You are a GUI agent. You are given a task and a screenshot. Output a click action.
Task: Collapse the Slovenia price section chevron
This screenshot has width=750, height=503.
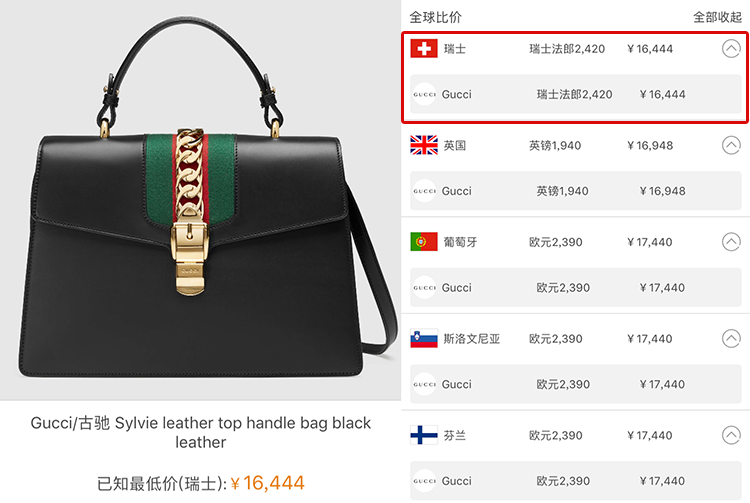pos(731,339)
